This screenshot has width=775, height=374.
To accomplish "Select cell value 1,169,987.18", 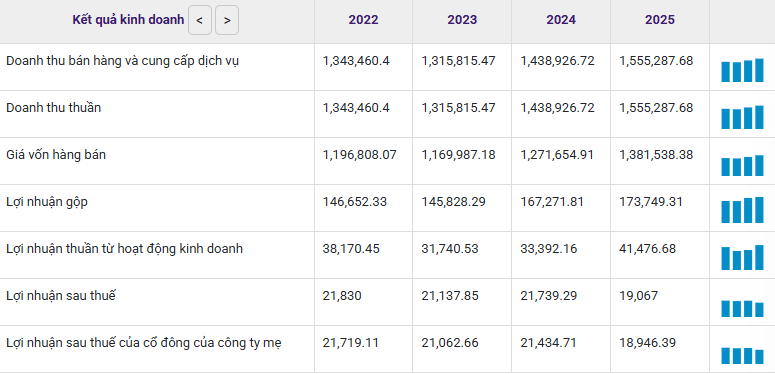I will [458, 155].
